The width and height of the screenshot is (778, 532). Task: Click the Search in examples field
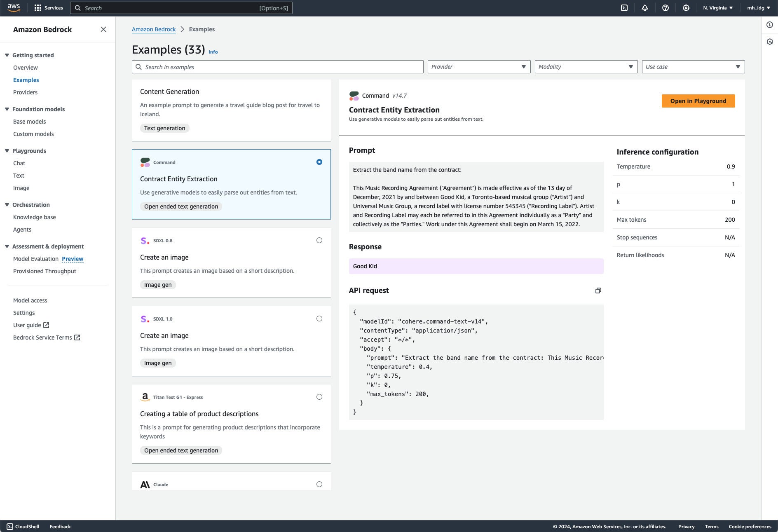[x=277, y=67]
